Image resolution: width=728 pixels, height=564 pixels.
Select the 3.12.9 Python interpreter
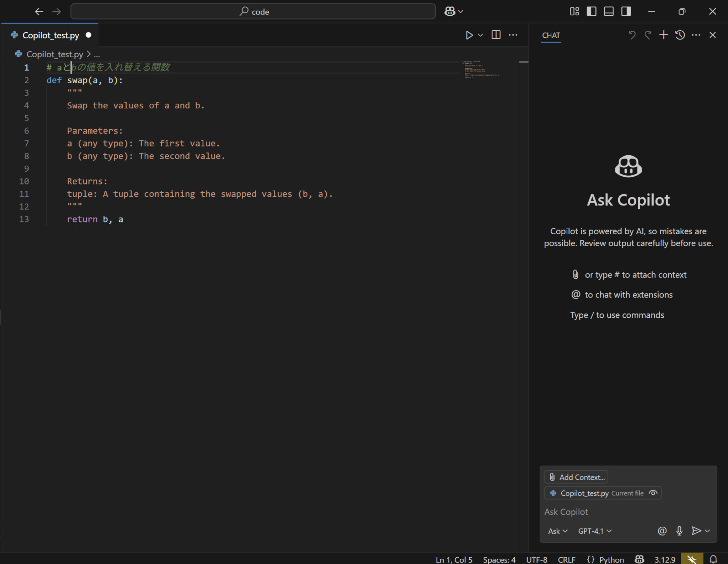coord(665,559)
